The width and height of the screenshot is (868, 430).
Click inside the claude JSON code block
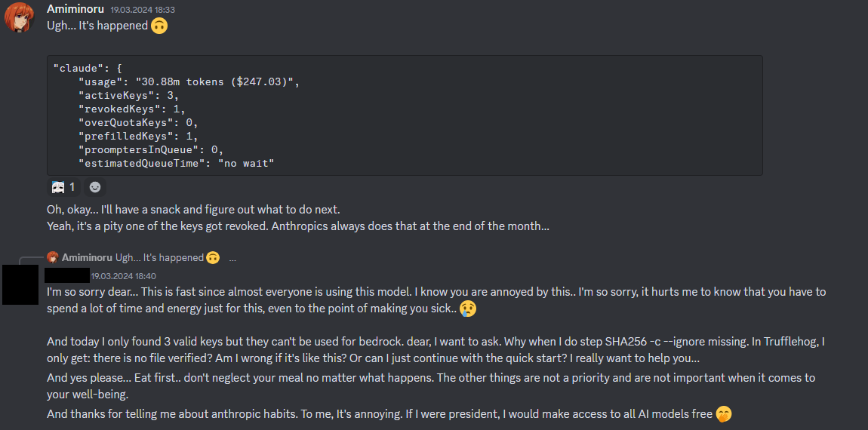point(405,115)
